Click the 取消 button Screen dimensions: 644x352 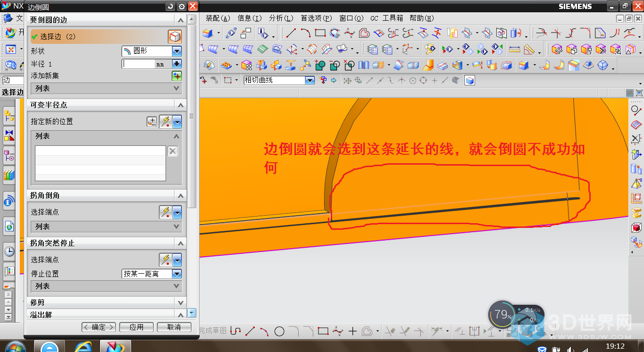(174, 327)
